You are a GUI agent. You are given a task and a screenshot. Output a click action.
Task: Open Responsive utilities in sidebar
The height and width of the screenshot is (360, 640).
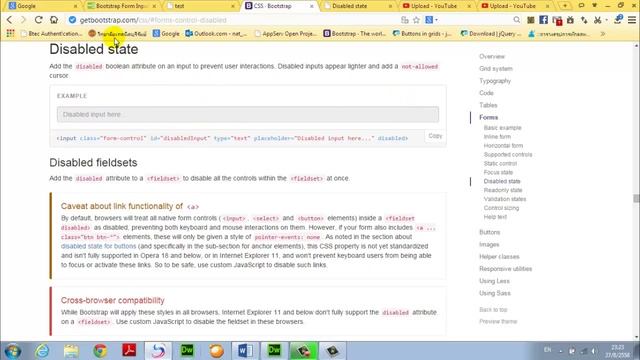505,269
